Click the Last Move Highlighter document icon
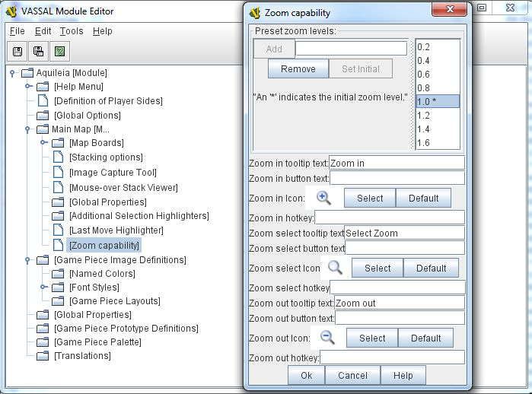 coord(58,230)
